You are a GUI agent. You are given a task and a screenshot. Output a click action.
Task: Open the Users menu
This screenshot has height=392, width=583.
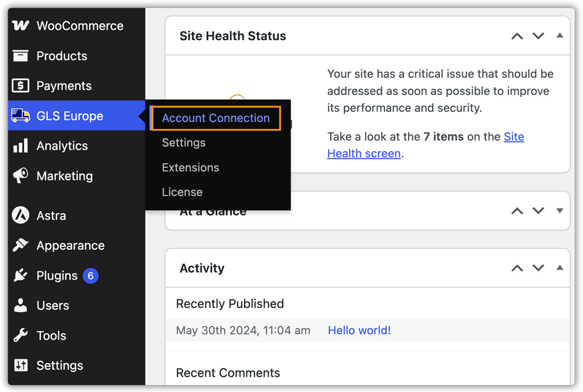pos(76,305)
